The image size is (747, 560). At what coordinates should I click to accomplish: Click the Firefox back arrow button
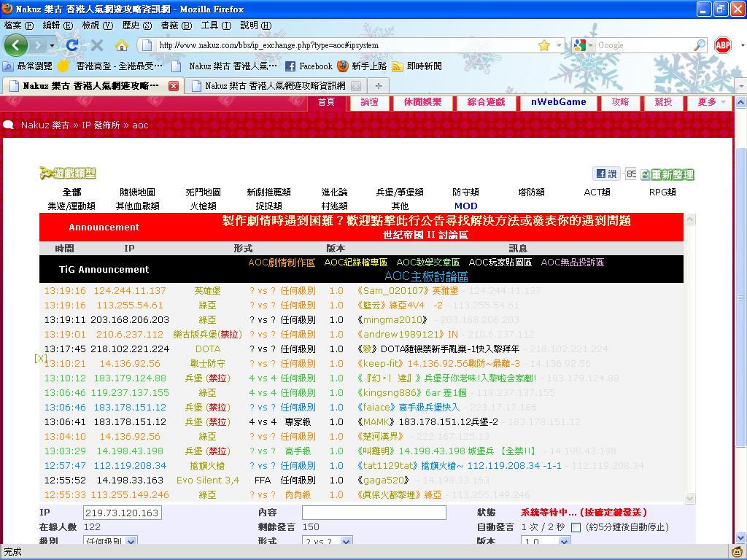(x=16, y=45)
